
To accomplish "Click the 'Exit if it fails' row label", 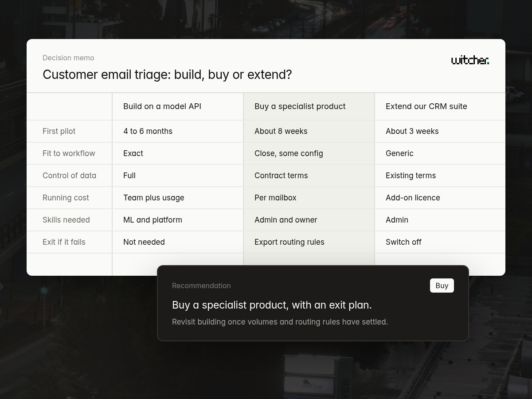I will (x=64, y=242).
